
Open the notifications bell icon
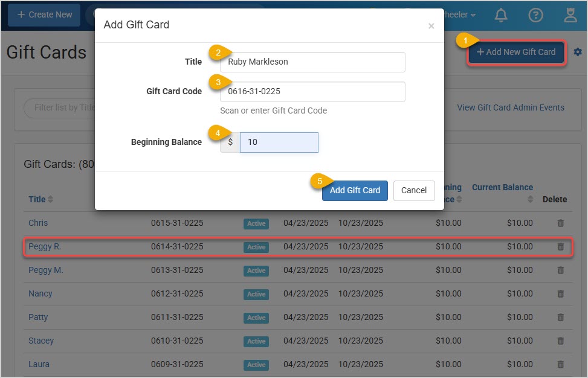[x=501, y=15]
